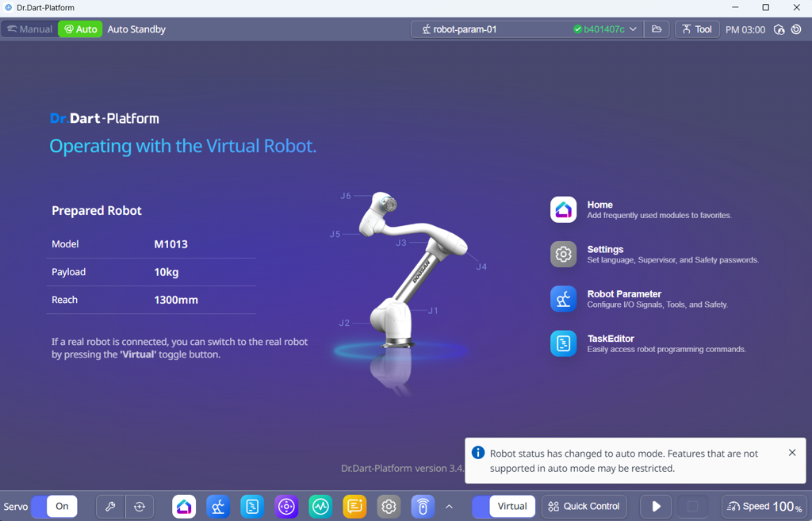Click the wrench icon beside Servo
This screenshot has height=521, width=812.
click(110, 506)
